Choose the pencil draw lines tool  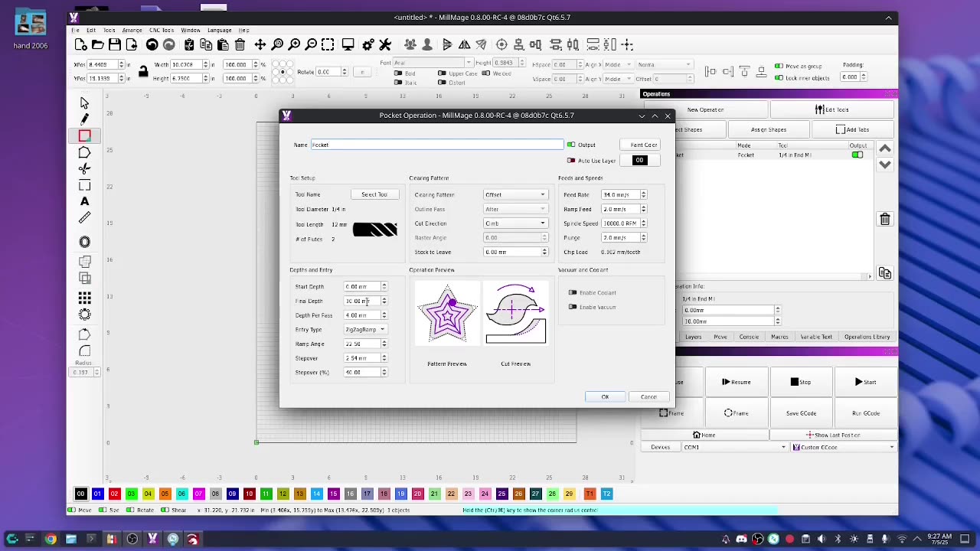[84, 119]
